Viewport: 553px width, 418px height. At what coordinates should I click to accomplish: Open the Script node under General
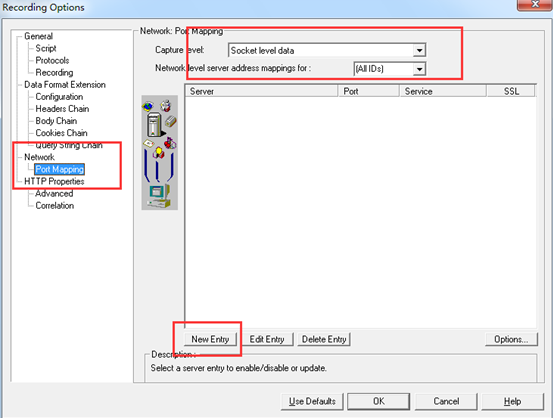[x=46, y=48]
